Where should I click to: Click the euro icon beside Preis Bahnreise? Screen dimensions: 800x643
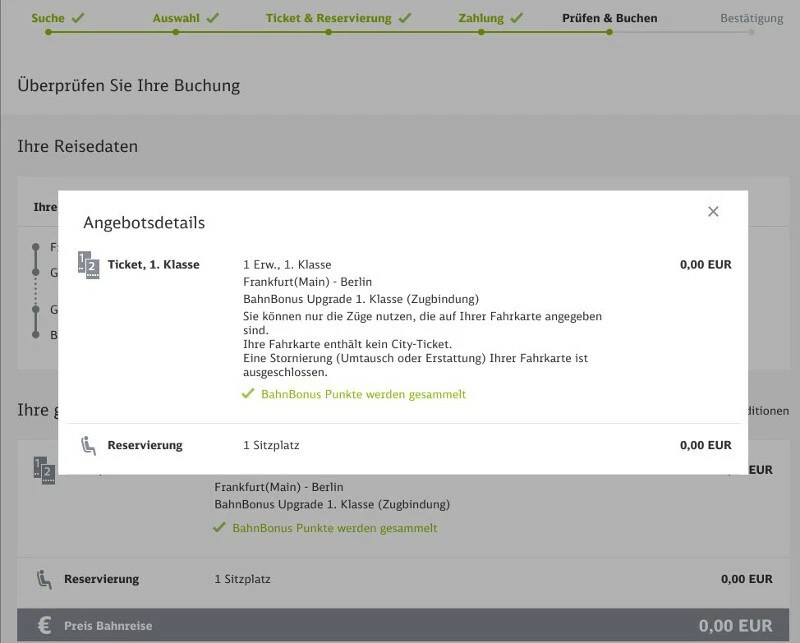44,626
